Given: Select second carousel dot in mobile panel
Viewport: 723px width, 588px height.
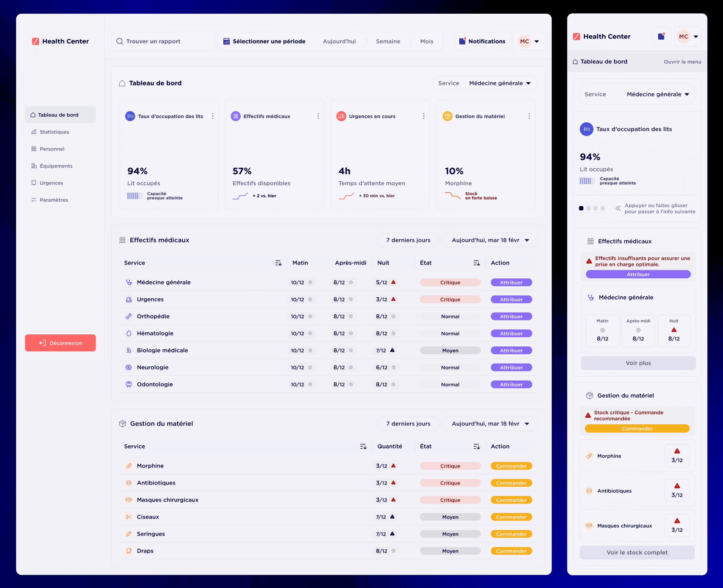Looking at the screenshot, I should tap(588, 208).
